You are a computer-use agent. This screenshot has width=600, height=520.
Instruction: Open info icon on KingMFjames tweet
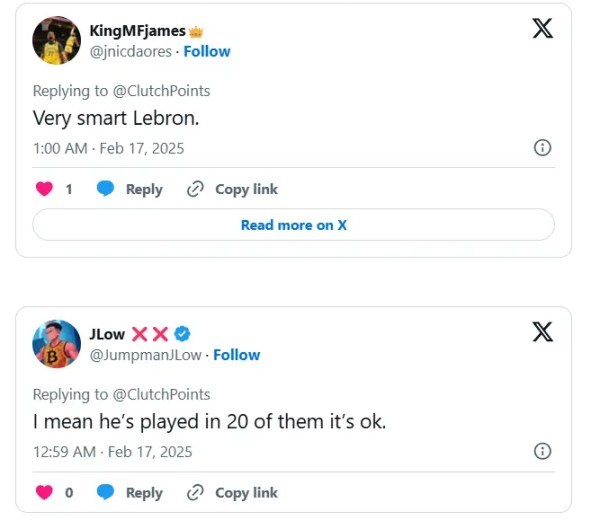point(542,148)
